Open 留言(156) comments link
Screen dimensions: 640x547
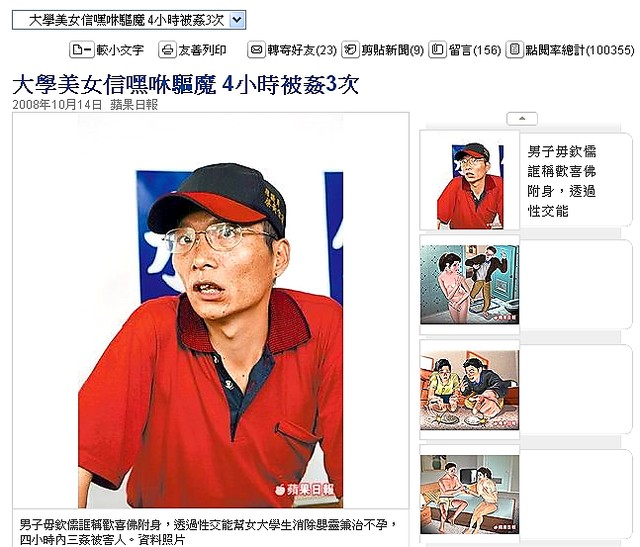475,50
